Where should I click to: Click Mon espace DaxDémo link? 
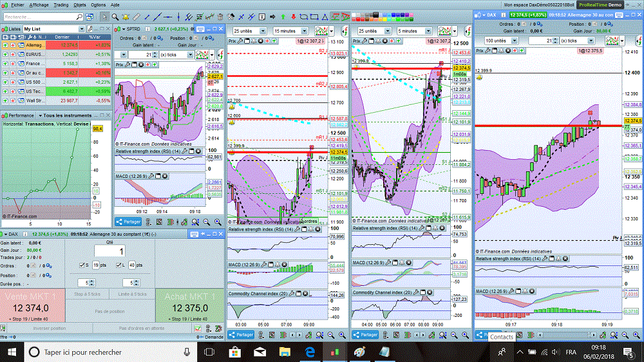click(x=539, y=5)
